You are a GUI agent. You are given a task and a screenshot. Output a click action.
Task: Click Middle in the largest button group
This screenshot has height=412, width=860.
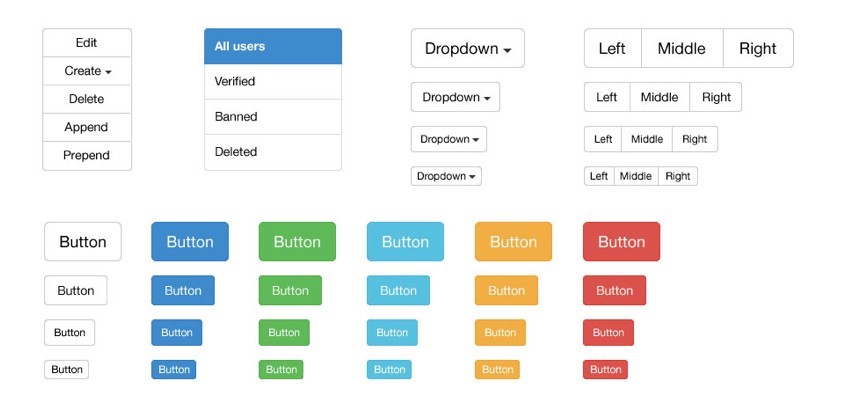681,48
